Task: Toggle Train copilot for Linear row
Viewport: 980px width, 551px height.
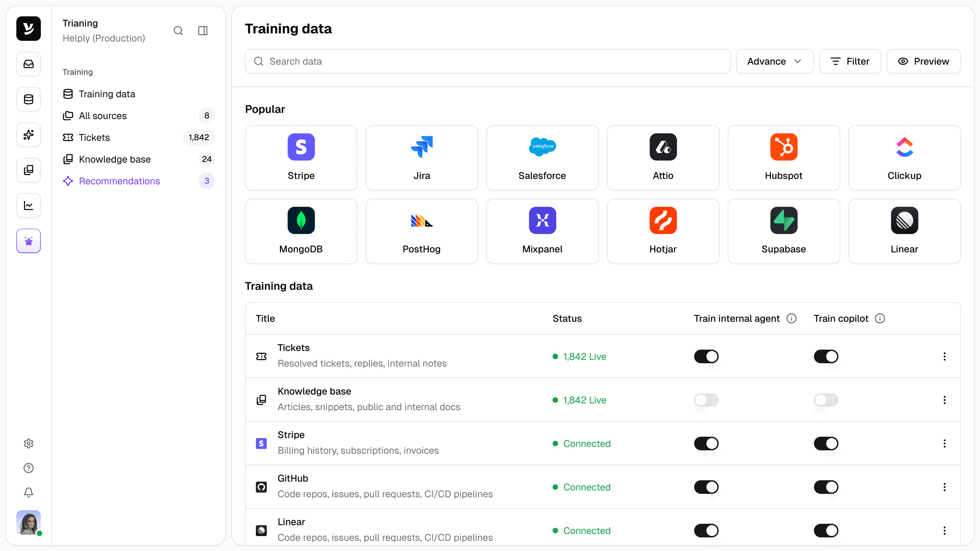Action: [826, 531]
